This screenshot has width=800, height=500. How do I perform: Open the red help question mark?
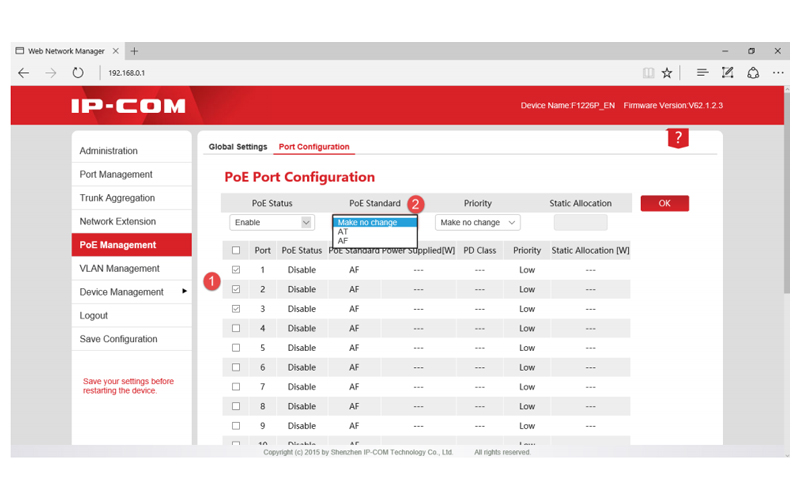click(678, 138)
